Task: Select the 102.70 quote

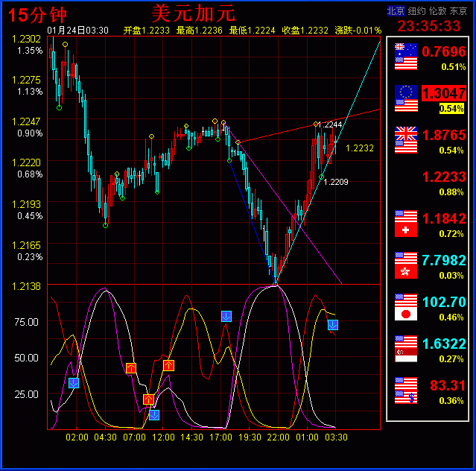Action: (444, 302)
